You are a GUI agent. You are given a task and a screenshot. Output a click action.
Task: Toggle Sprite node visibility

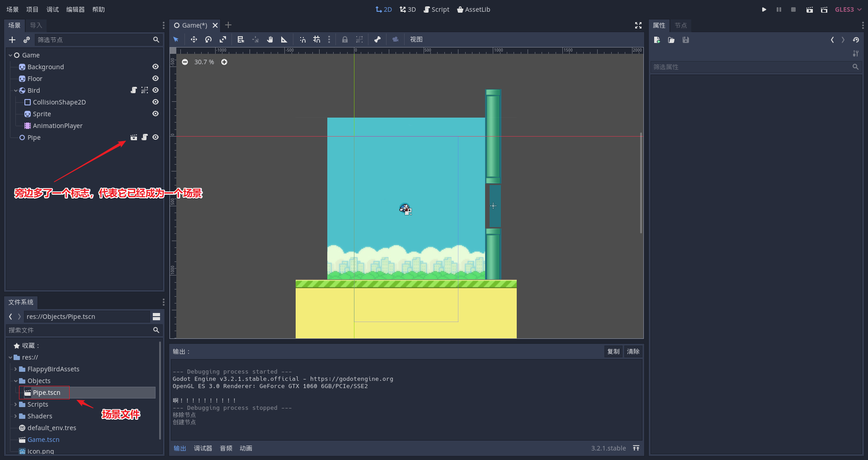(156, 114)
